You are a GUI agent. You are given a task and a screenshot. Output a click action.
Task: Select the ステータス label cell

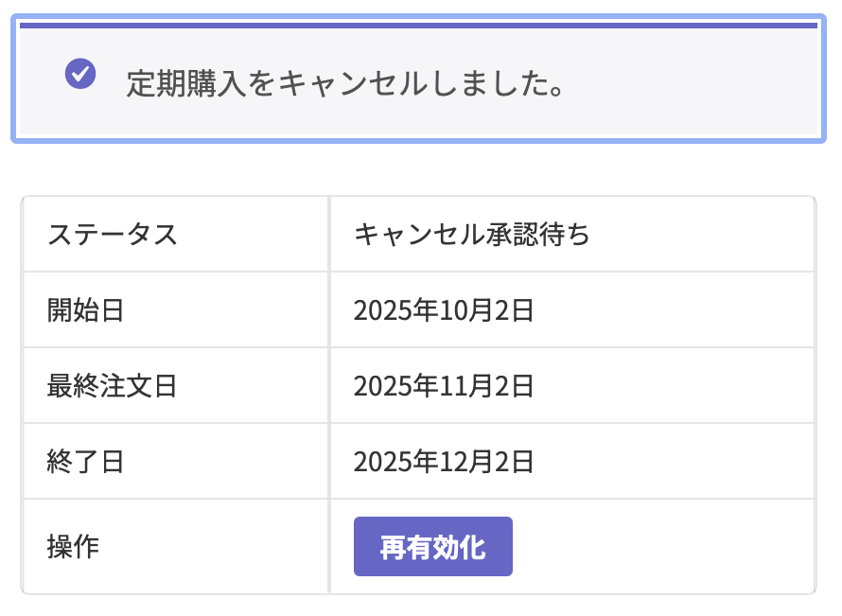tap(113, 234)
